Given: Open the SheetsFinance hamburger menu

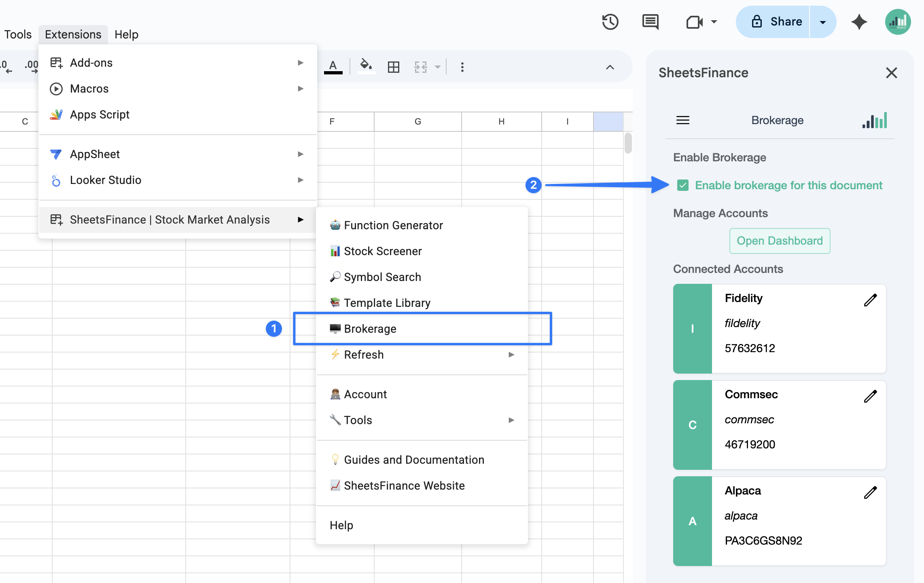Looking at the screenshot, I should [x=682, y=120].
